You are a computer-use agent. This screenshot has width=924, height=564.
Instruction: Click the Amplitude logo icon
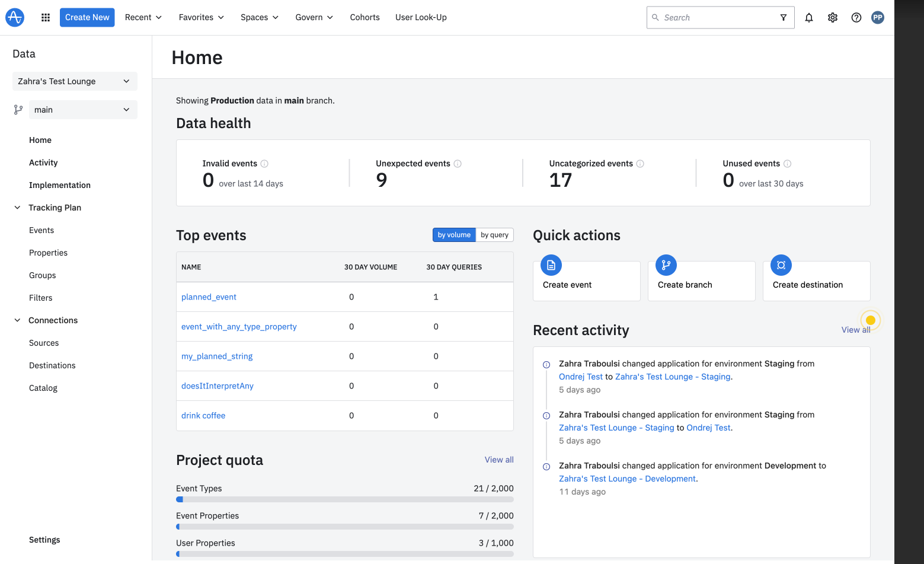click(15, 17)
